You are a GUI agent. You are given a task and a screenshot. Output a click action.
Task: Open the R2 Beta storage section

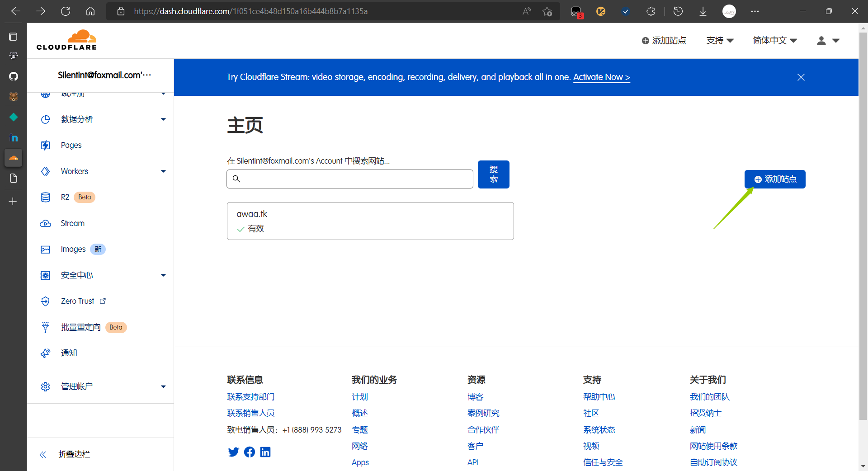[65, 197]
